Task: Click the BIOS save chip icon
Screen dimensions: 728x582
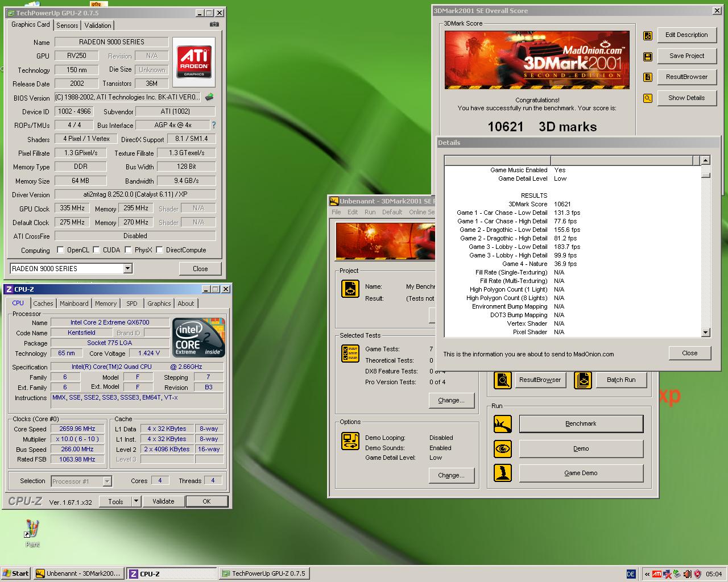Action: pos(209,97)
